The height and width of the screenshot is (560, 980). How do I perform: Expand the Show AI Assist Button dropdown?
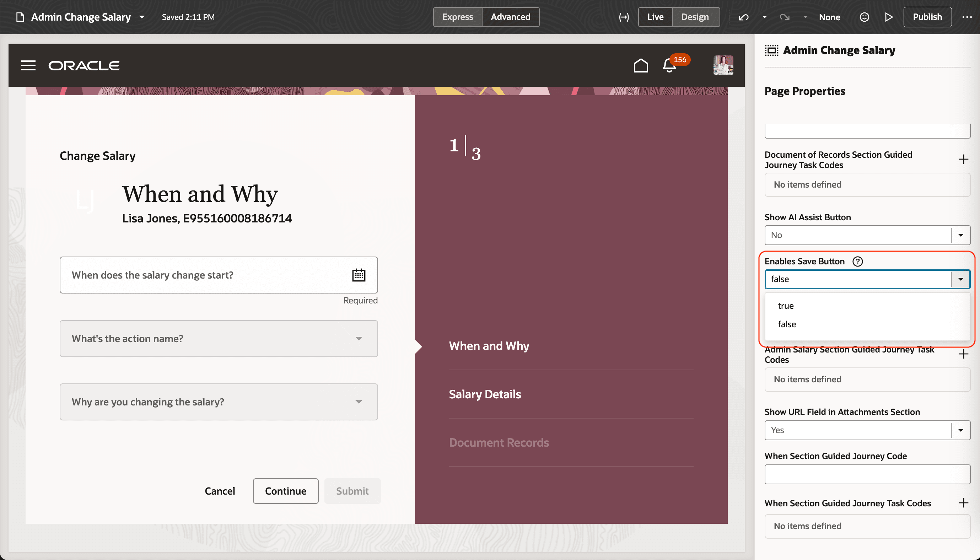pyautogui.click(x=960, y=235)
